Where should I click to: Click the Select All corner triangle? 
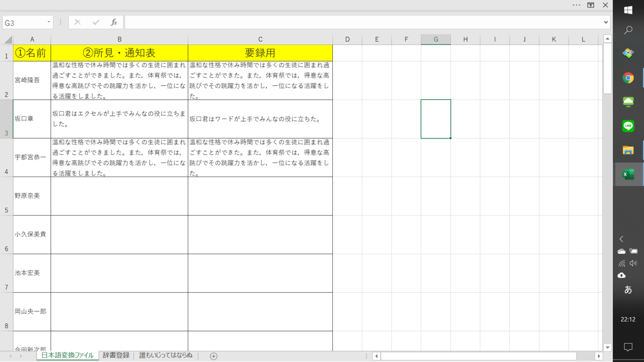click(x=8, y=40)
